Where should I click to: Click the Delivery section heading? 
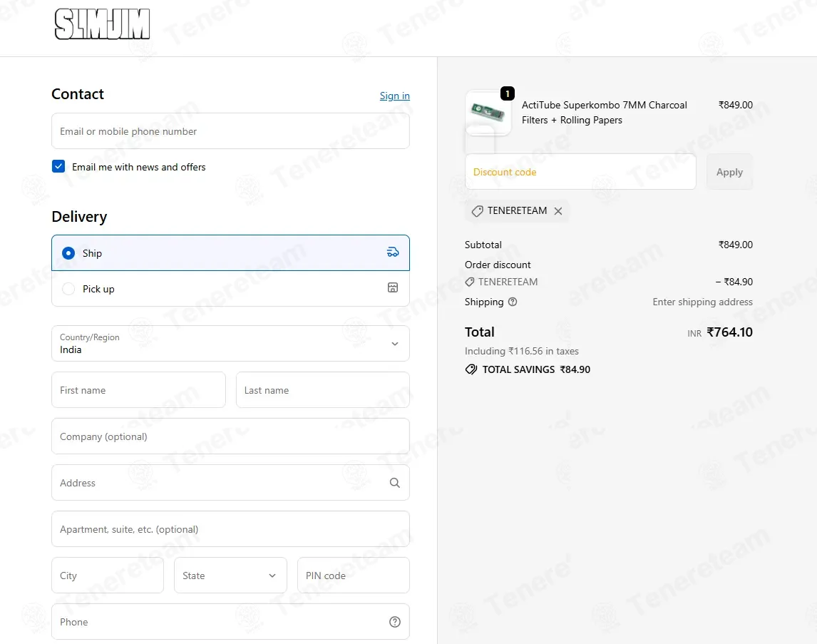pyautogui.click(x=79, y=217)
